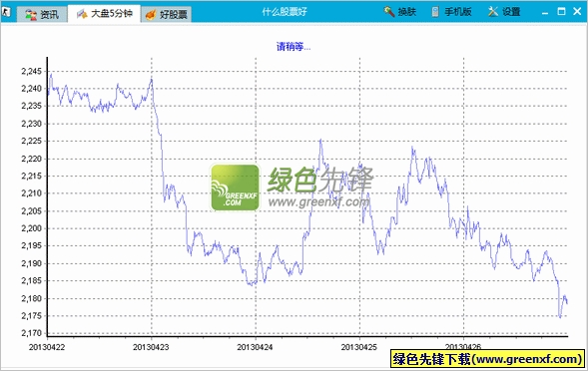Click the 换肤 text label
The image size is (588, 371).
coord(407,12)
